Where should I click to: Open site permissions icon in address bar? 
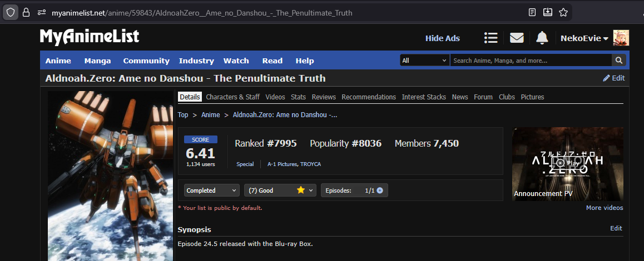coord(42,13)
